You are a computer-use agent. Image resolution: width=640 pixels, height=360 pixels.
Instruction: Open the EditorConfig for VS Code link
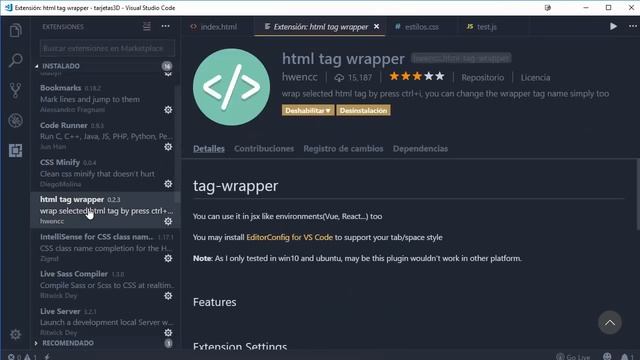289,237
